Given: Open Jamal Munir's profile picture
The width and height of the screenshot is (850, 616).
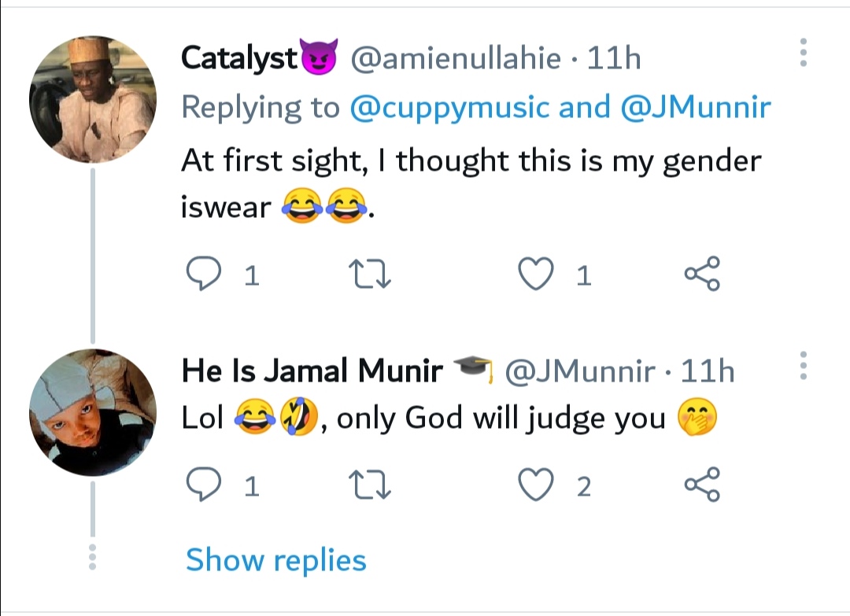Looking at the screenshot, I should coord(93,413).
